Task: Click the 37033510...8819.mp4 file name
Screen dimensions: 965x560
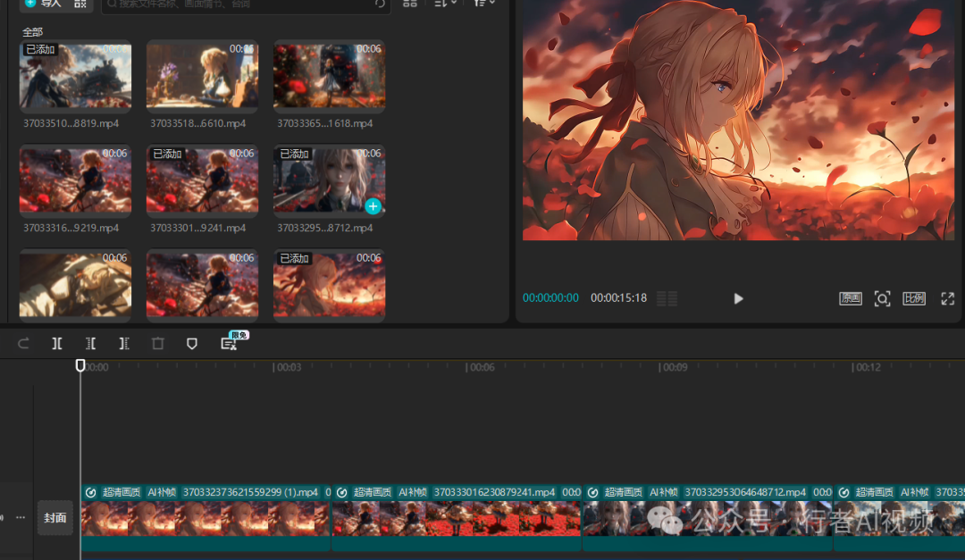Action: click(71, 123)
